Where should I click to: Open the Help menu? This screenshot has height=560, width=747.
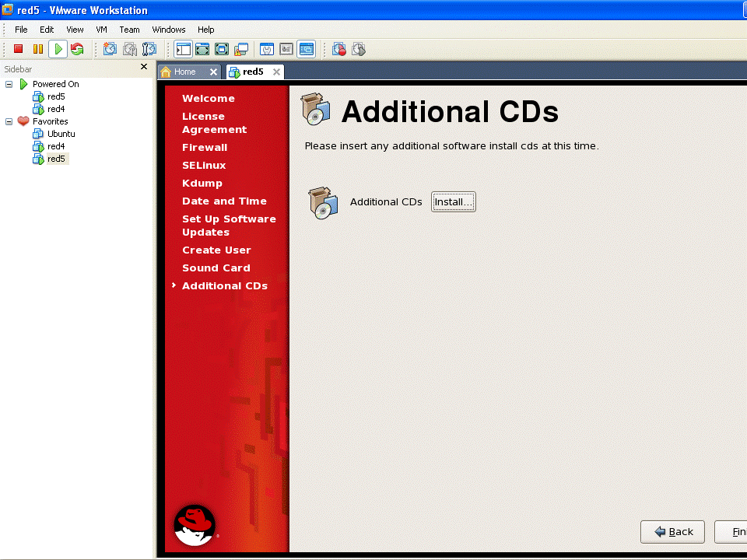pyautogui.click(x=205, y=30)
